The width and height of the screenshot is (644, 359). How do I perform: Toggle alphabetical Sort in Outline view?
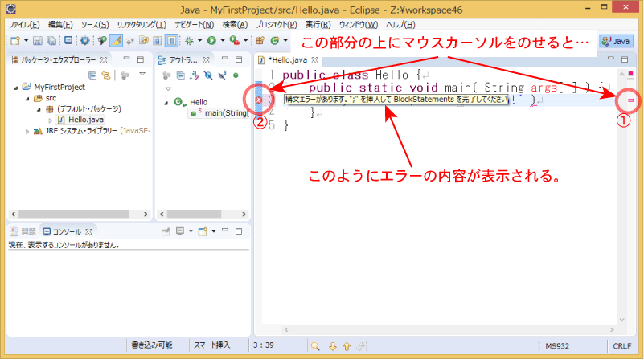point(195,75)
